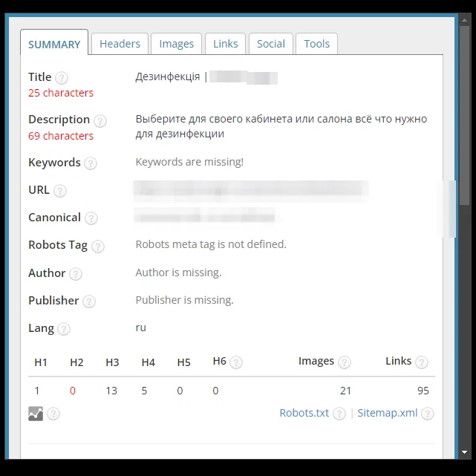Click 'Robots meta tag is not defined.'
Image resolution: width=476 pixels, height=476 pixels.
coord(211,244)
